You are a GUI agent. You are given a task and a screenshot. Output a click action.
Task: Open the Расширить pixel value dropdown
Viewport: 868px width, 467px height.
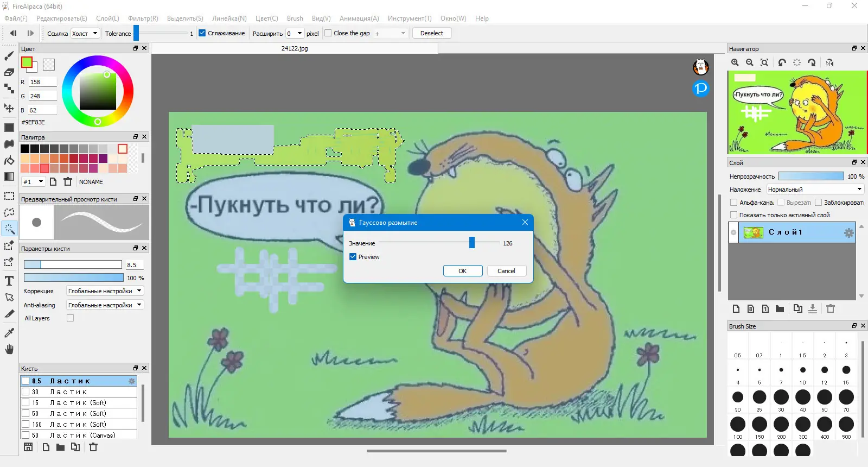tap(295, 33)
